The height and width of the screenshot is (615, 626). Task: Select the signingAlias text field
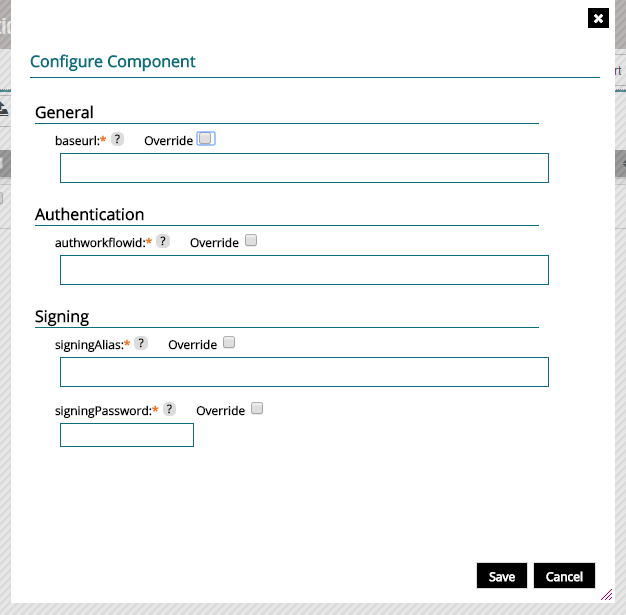(304, 372)
